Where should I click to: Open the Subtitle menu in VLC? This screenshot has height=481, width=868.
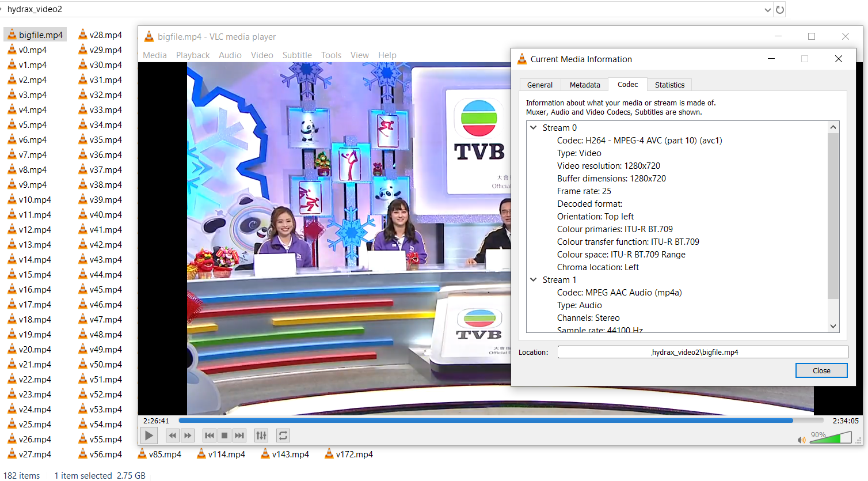297,55
